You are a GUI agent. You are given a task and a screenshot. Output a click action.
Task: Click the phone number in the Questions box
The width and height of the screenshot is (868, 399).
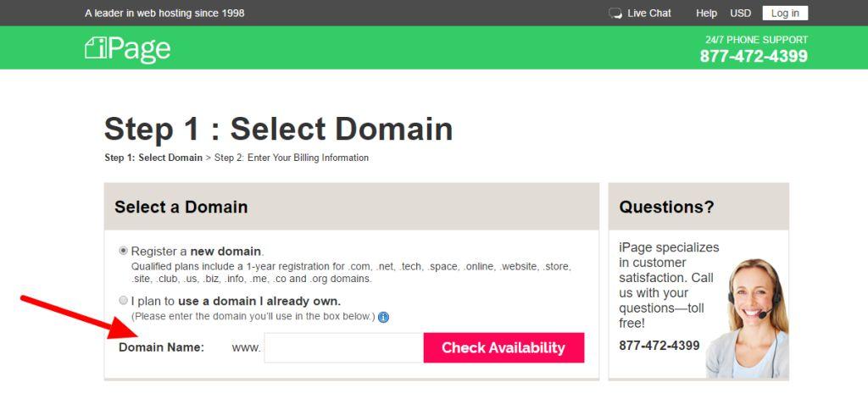659,346
